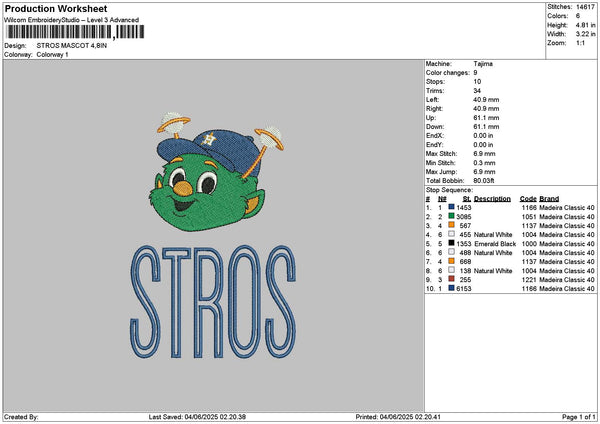Image resolution: width=600 pixels, height=424 pixels.
Task: Click the 'Max Stitch:' label
Action: click(441, 154)
